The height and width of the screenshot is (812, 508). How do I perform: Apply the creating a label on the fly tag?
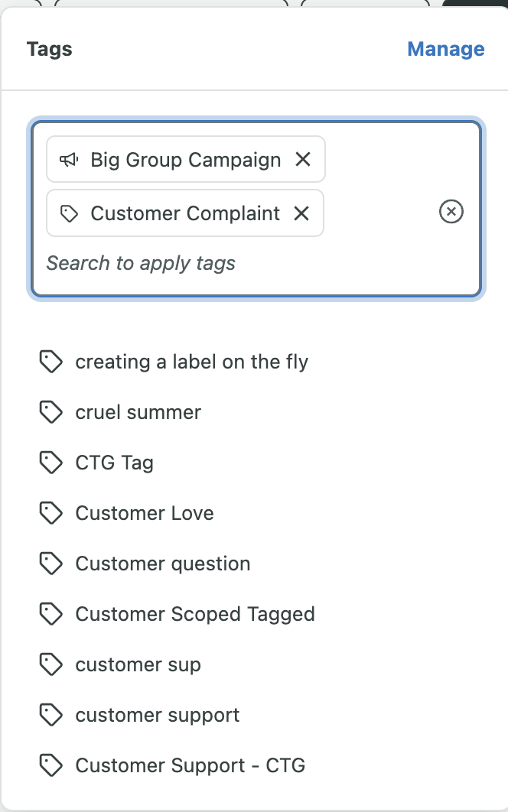254,362
